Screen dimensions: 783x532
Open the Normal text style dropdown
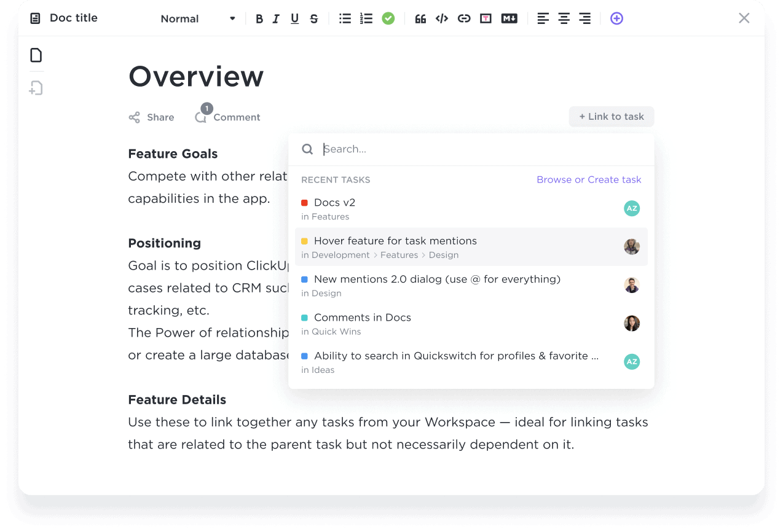(198, 19)
